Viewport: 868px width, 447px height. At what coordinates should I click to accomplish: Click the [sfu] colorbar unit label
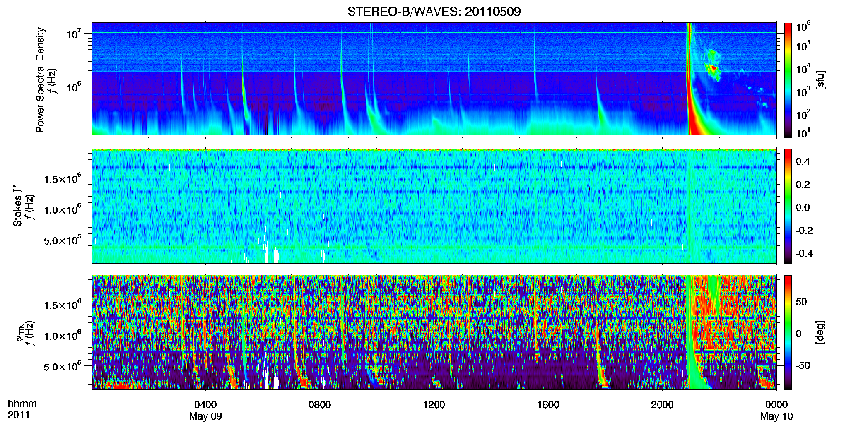820,80
